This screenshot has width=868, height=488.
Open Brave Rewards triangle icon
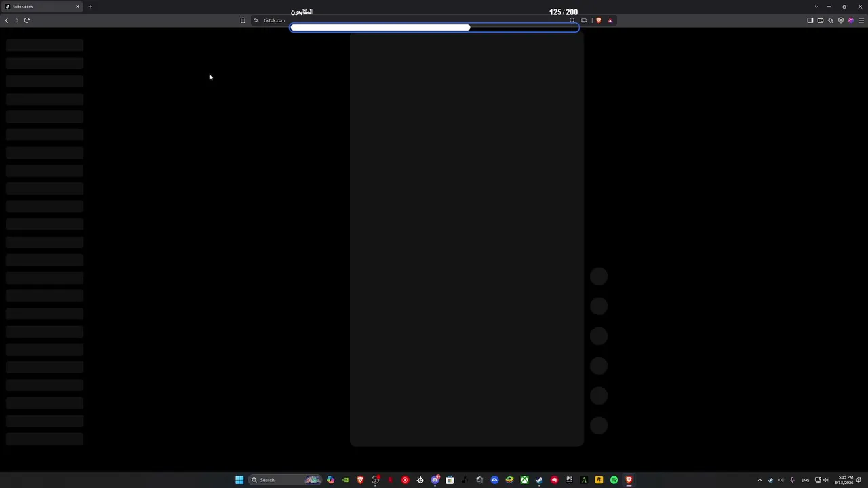pos(610,20)
